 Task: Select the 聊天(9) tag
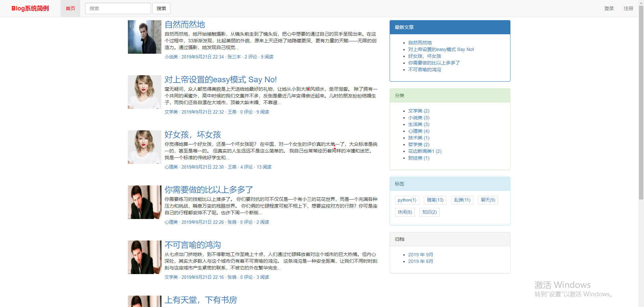coord(488,200)
